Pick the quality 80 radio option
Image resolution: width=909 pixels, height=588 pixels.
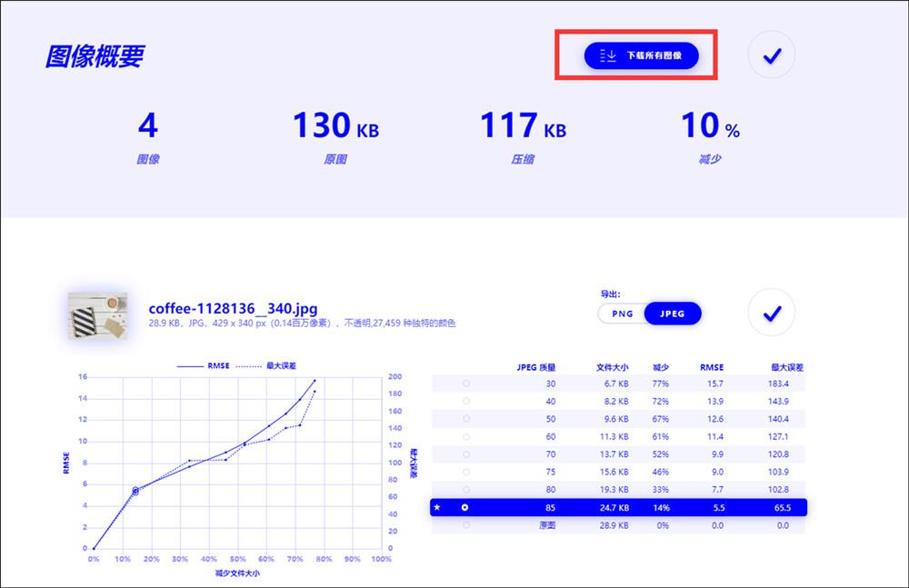(x=466, y=489)
